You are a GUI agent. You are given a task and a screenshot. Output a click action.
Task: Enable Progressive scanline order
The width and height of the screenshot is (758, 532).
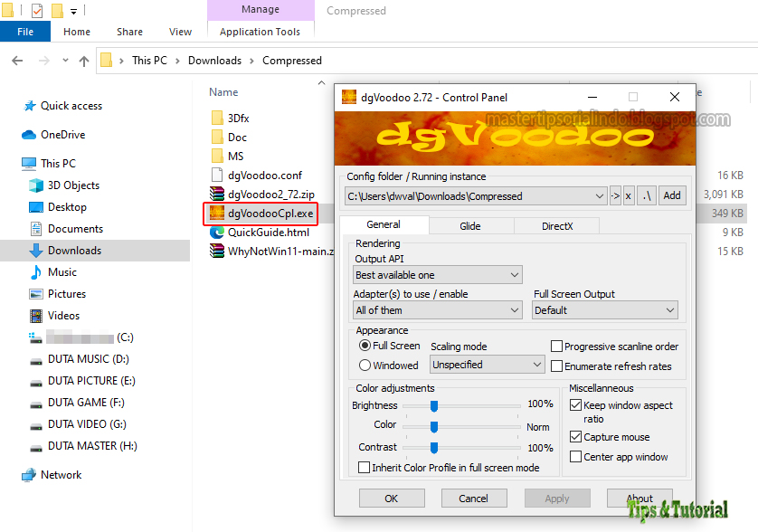tap(557, 346)
